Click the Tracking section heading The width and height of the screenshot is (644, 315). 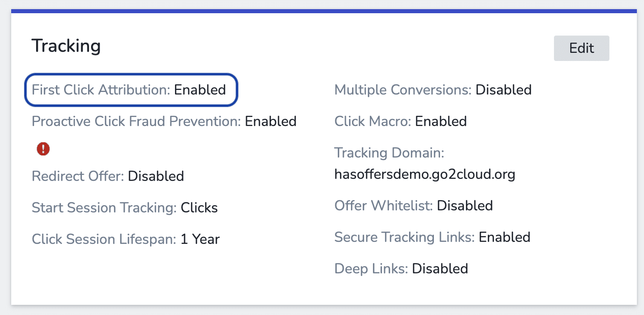tap(66, 45)
